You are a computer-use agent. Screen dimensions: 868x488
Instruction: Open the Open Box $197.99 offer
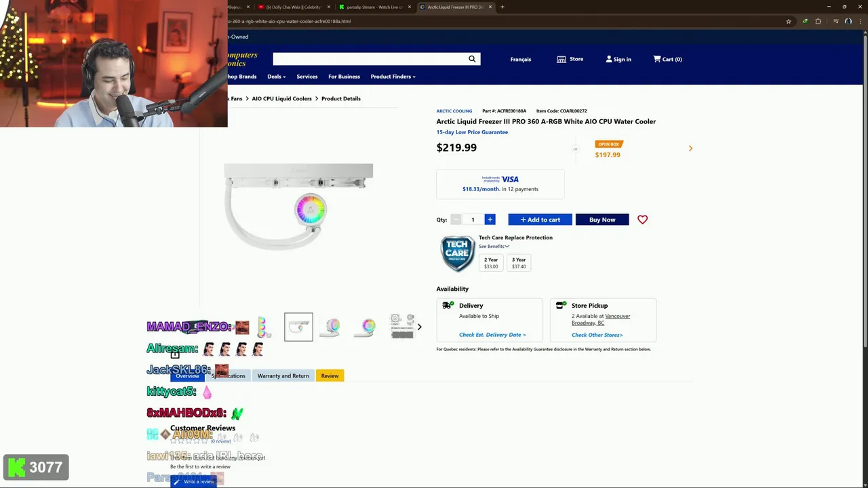608,150
